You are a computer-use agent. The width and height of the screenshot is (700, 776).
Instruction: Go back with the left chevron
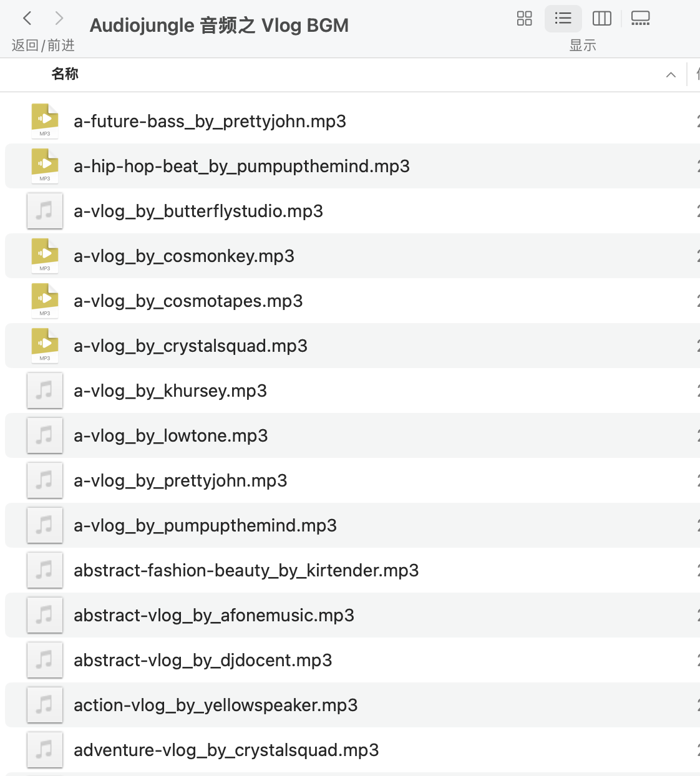point(27,19)
